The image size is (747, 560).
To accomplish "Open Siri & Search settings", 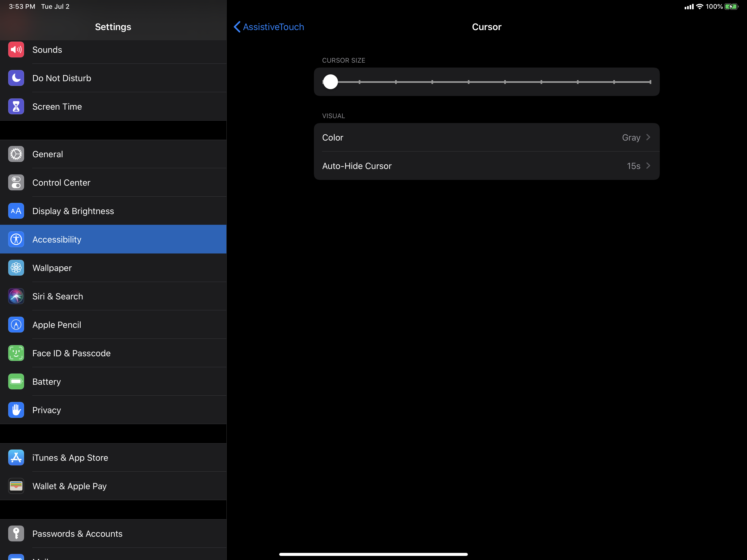I will click(113, 296).
